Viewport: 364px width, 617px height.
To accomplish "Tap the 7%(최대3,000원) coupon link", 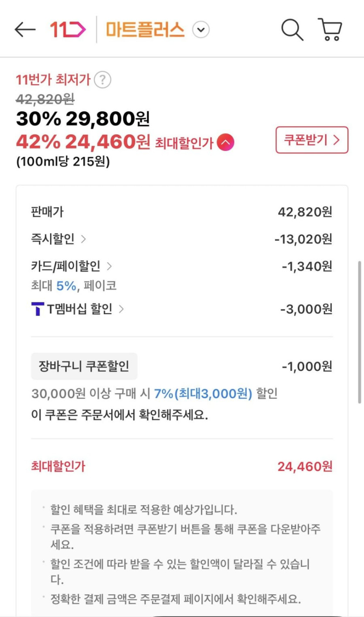I will (203, 394).
